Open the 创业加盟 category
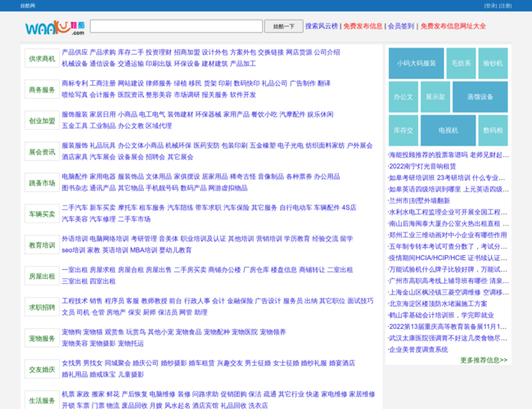Image resolution: width=532 pixels, height=409 pixels. point(43,120)
